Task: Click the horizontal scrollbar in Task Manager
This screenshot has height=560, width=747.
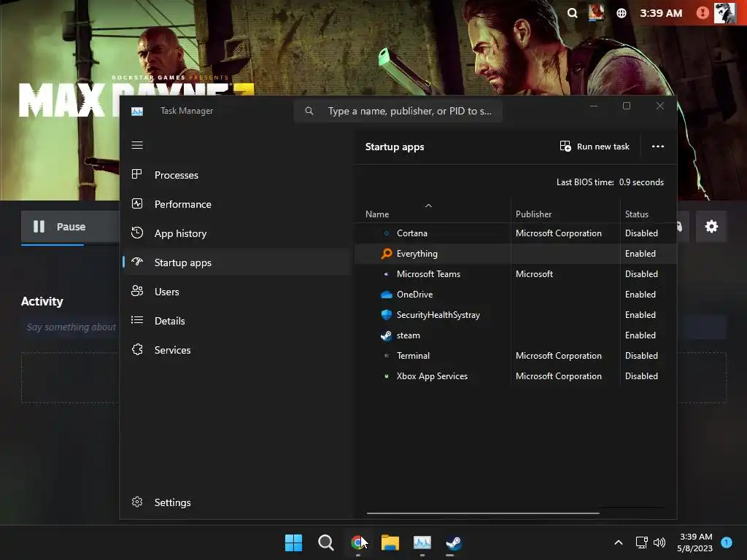Action: click(x=483, y=513)
